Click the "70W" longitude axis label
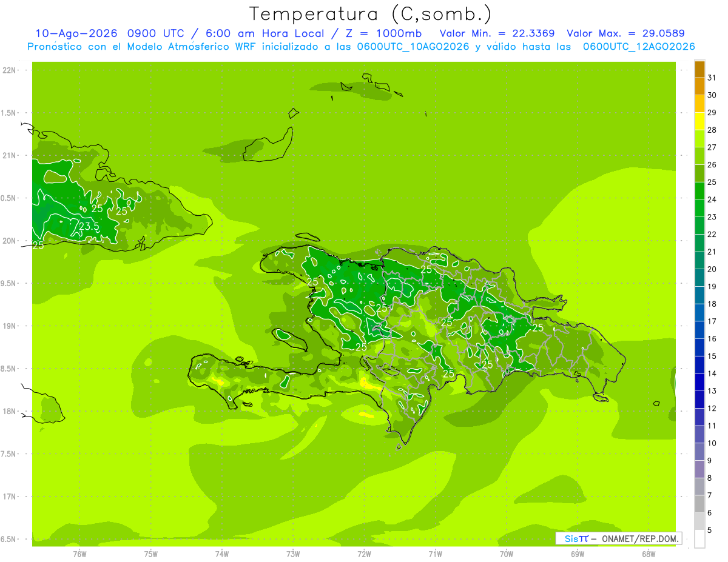This screenshot has height=562, width=728. [x=507, y=554]
